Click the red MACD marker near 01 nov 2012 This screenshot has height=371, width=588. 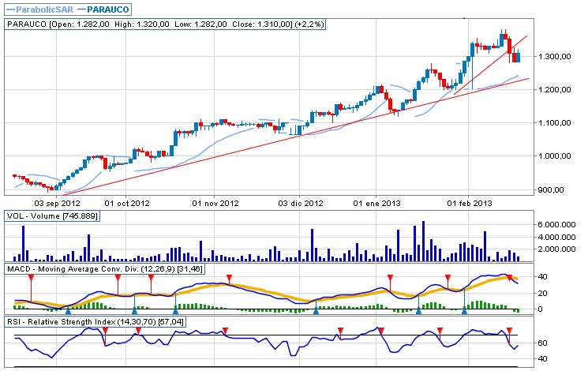click(x=229, y=279)
